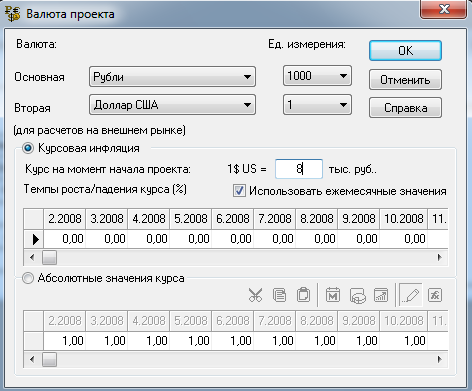The image size is (472, 391).
Task: Click the Отменить button
Action: tap(405, 80)
